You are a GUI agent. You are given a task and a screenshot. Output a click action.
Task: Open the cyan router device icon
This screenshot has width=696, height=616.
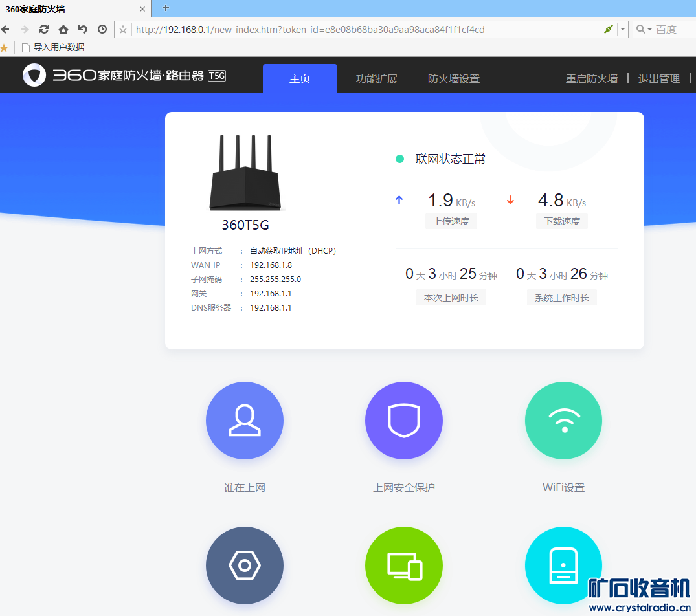(x=564, y=566)
